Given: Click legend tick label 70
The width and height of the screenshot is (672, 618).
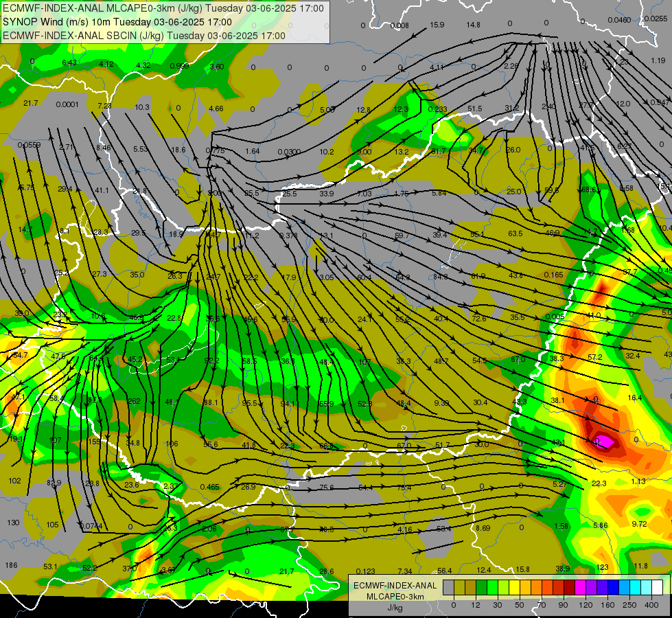Looking at the screenshot, I should (x=542, y=605).
